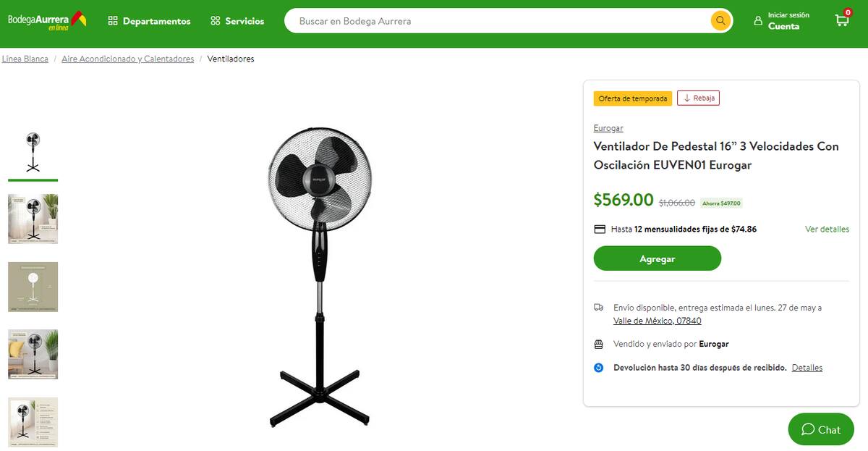
Task: Click the blue return policy icon
Action: 599,368
